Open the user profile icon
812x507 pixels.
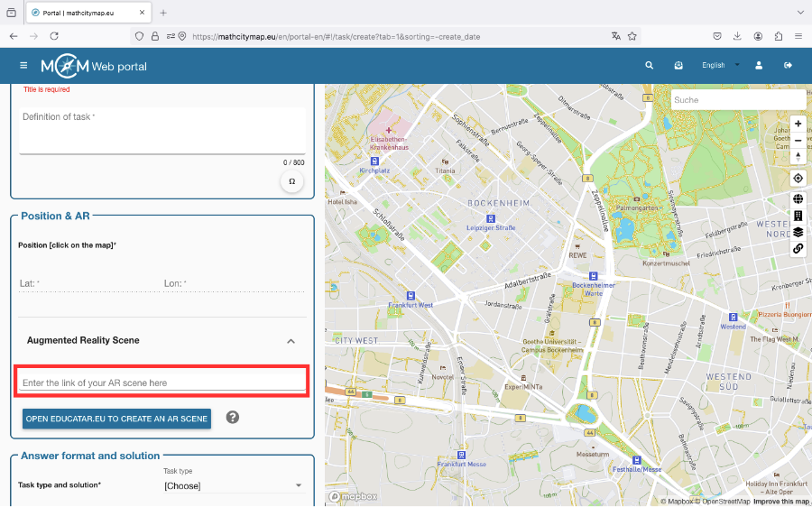tap(759, 66)
